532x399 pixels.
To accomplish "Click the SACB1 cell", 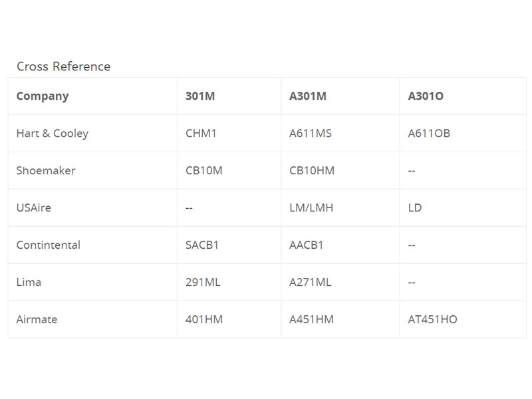I will coord(202,245).
